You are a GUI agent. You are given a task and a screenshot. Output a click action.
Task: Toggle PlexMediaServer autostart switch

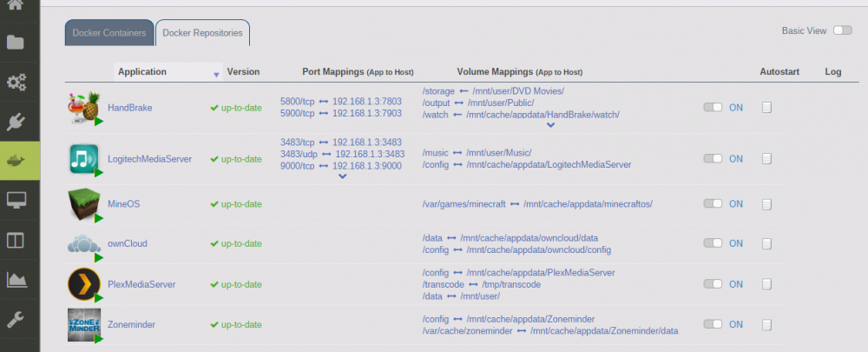[x=713, y=284]
